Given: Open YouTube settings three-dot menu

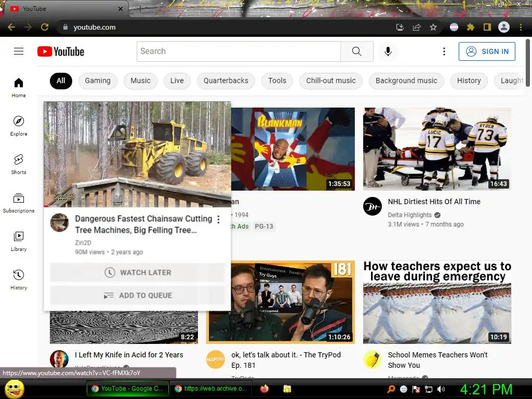Looking at the screenshot, I should pos(444,51).
